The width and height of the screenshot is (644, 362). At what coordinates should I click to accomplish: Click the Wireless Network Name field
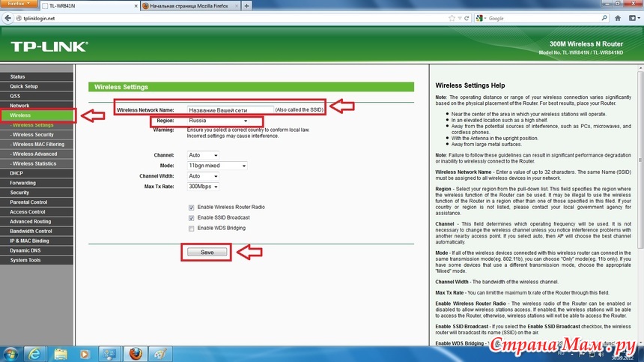tap(231, 109)
